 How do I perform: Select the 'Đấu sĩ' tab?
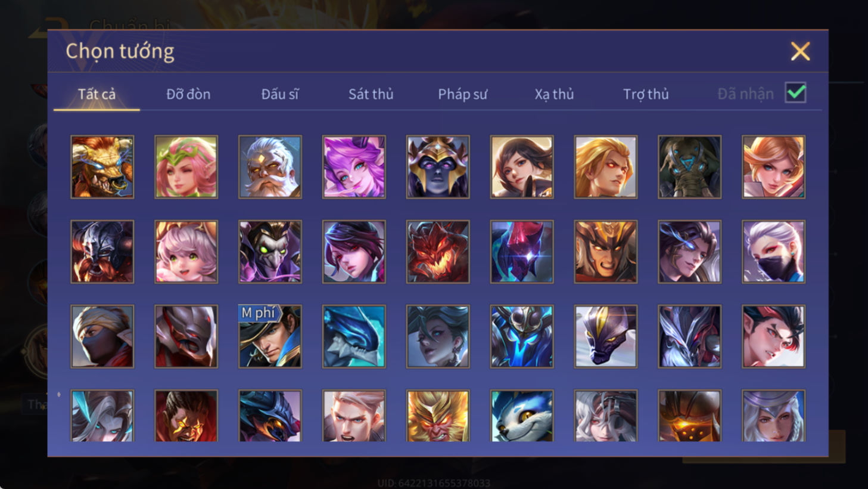pyautogui.click(x=279, y=94)
